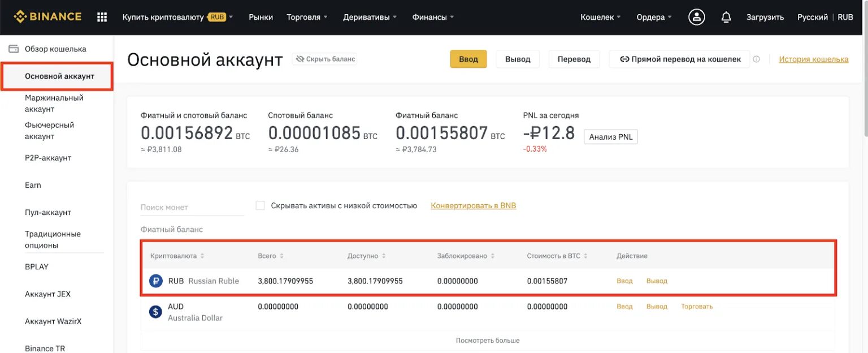Click 'Посмотреть больше' to show more
The image size is (868, 353).
[488, 341]
